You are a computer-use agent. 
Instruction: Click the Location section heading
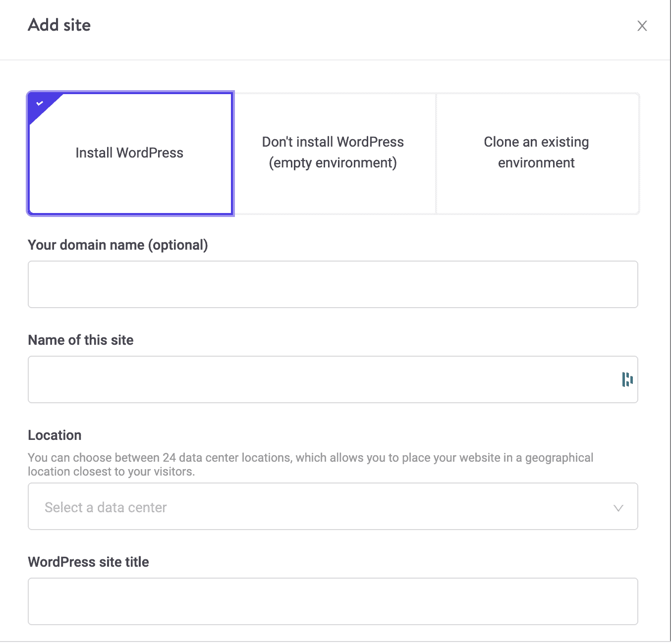(x=55, y=435)
